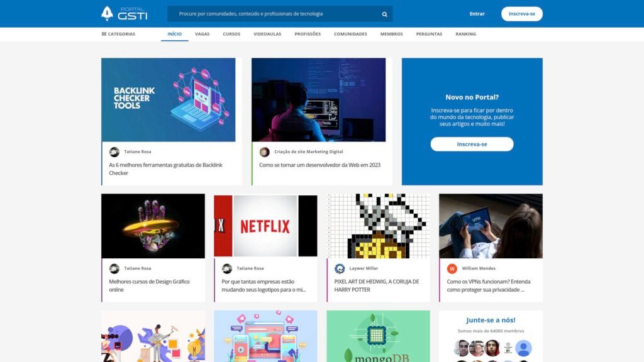Click the Entrar login link
The image size is (644, 362).
[x=477, y=14]
